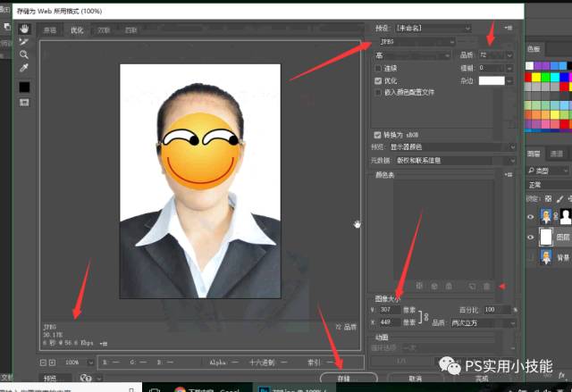Click the white 杂边 matte color swatch
This screenshot has height=392, width=572.
[x=492, y=80]
